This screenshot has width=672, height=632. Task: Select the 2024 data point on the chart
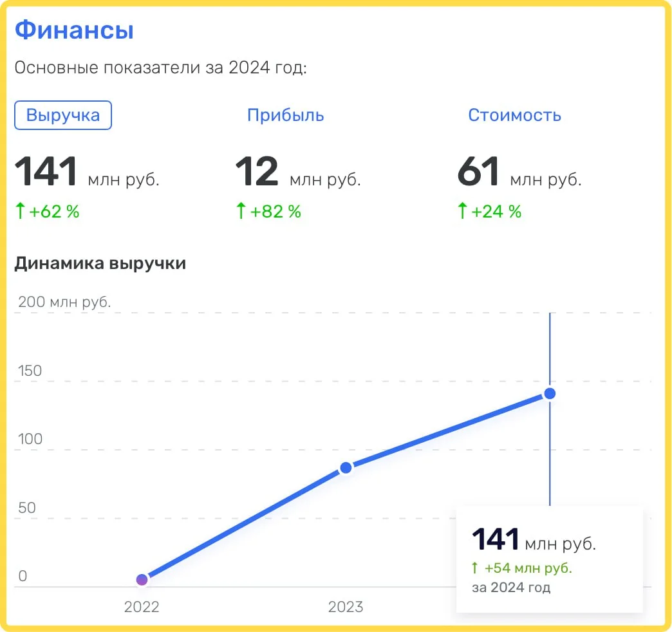click(x=550, y=393)
